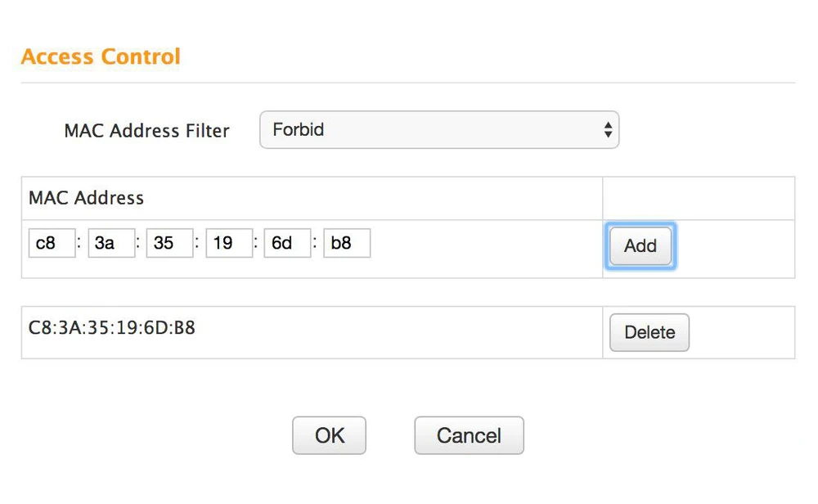The image size is (818, 504).
Task: Click the colon between the 6d and b8 fields
Action: pyautogui.click(x=315, y=244)
